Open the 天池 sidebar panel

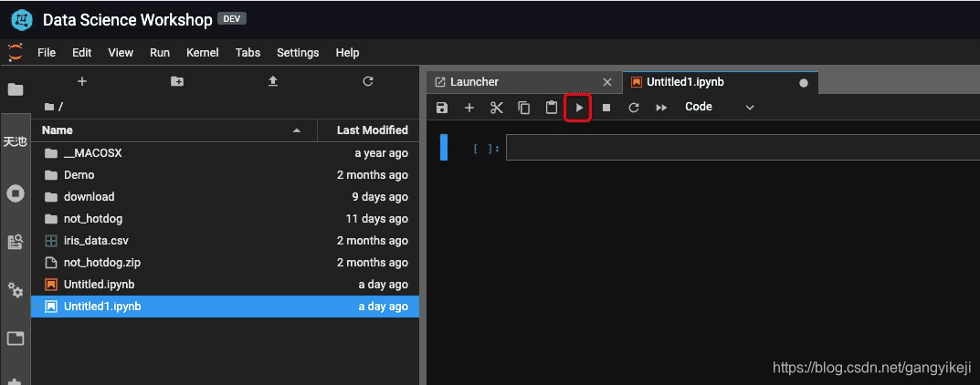pyautogui.click(x=15, y=141)
